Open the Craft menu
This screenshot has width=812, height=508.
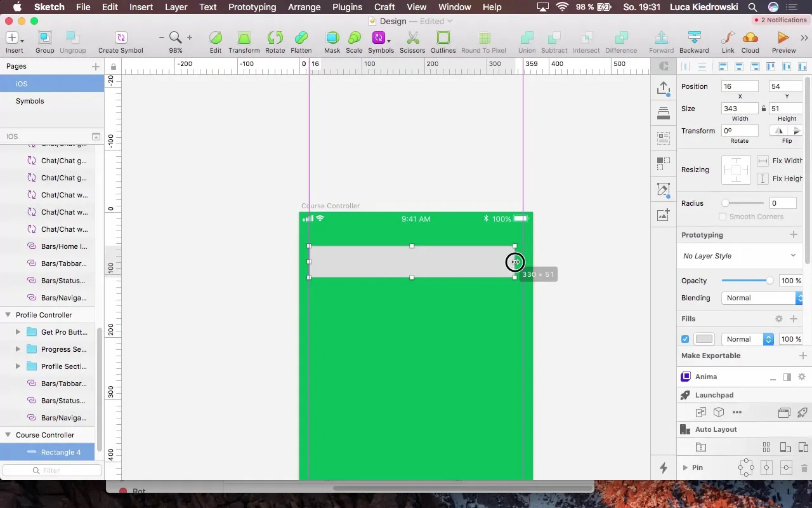click(384, 7)
